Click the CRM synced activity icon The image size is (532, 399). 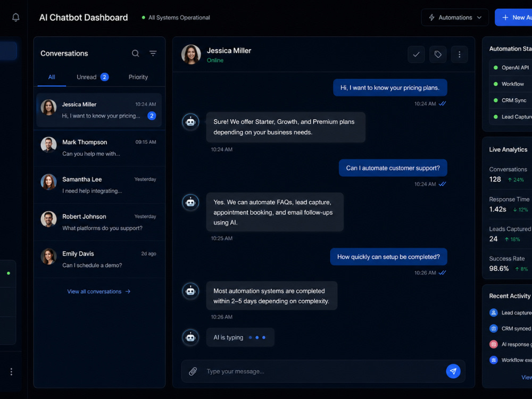494,328
